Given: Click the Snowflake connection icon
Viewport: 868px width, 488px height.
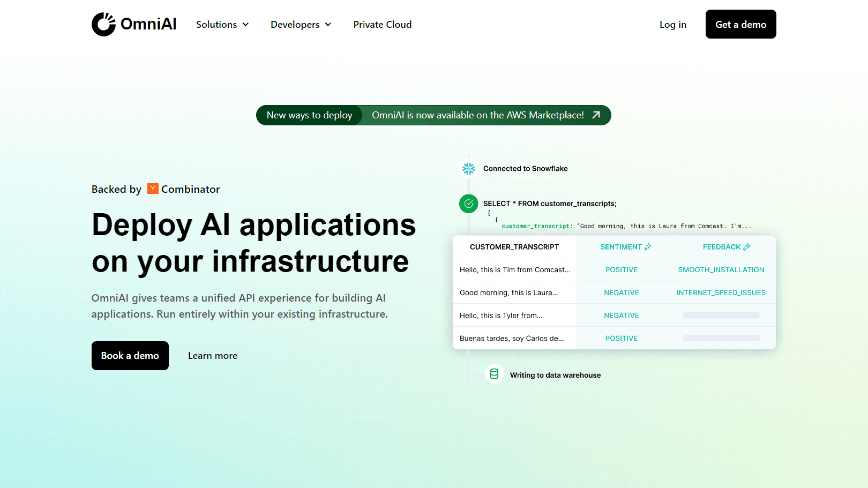Looking at the screenshot, I should click(469, 169).
